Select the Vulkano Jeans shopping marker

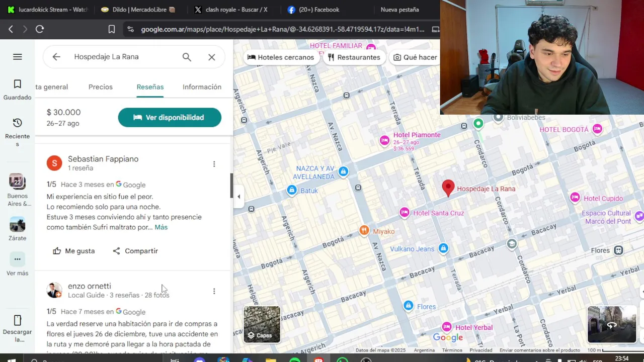443,248
